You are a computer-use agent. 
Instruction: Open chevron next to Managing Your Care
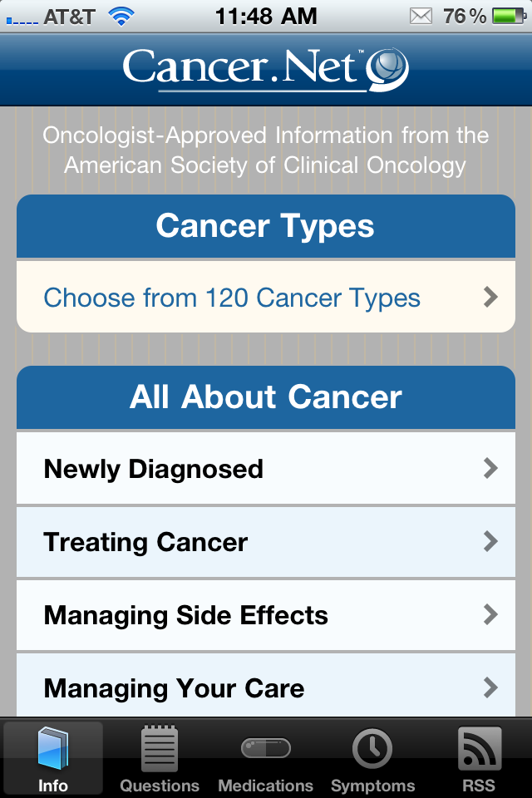pyautogui.click(x=490, y=687)
